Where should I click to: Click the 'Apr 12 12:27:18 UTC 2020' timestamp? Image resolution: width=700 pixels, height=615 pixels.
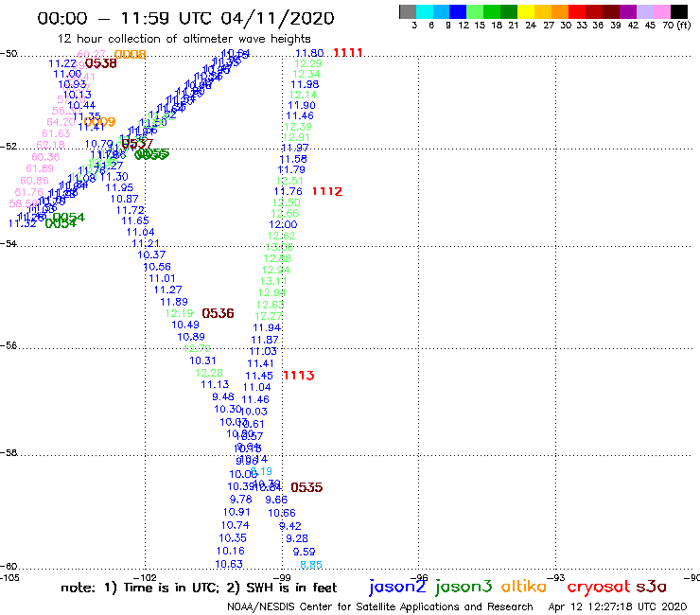point(617,607)
